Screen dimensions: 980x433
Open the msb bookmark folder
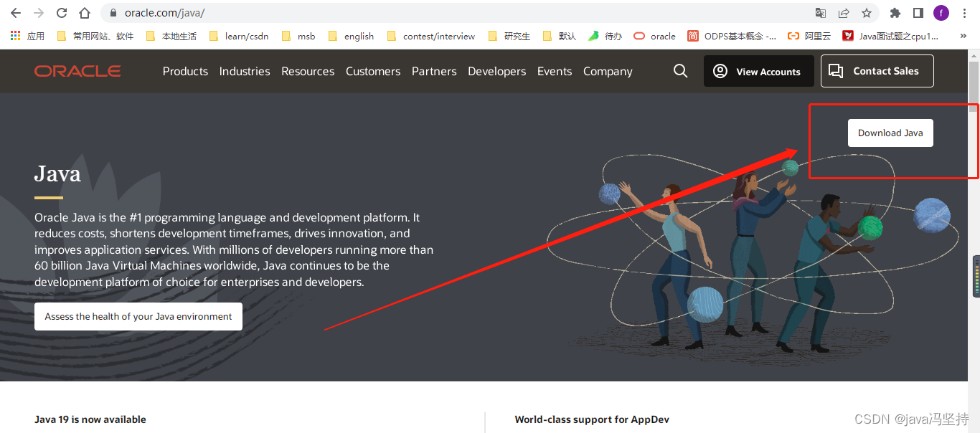tap(298, 36)
